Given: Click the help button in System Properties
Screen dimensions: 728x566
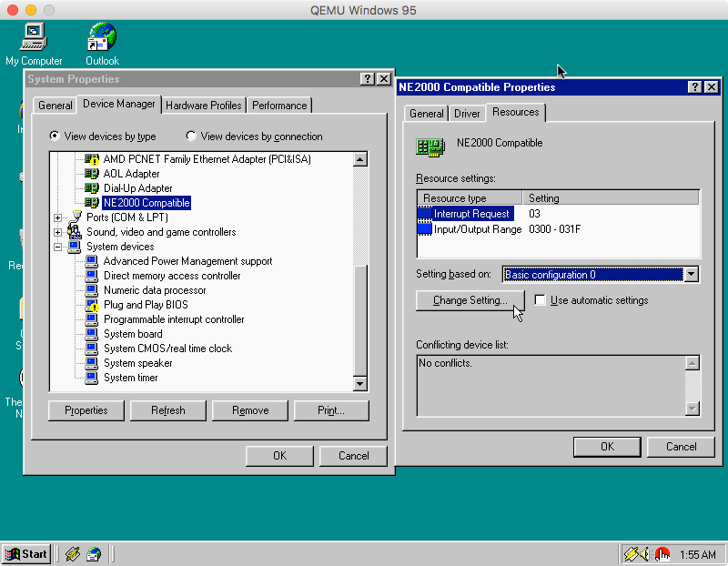Looking at the screenshot, I should (x=368, y=78).
